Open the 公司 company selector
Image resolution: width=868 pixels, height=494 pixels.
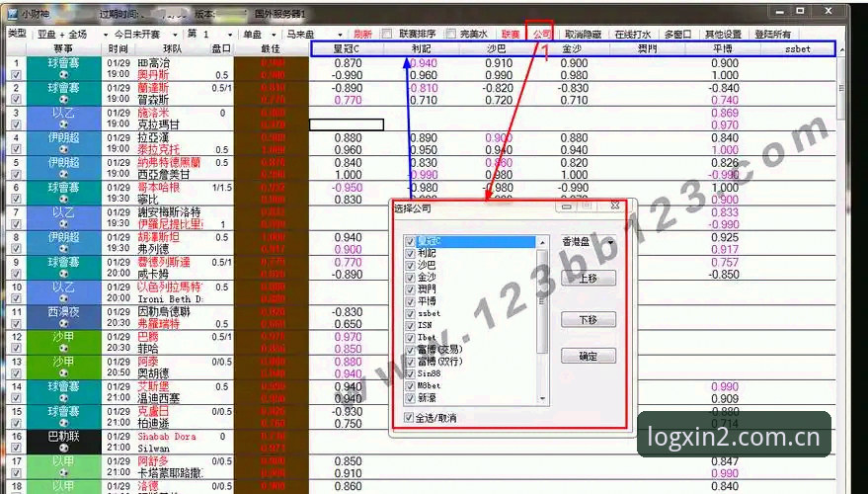(x=542, y=35)
